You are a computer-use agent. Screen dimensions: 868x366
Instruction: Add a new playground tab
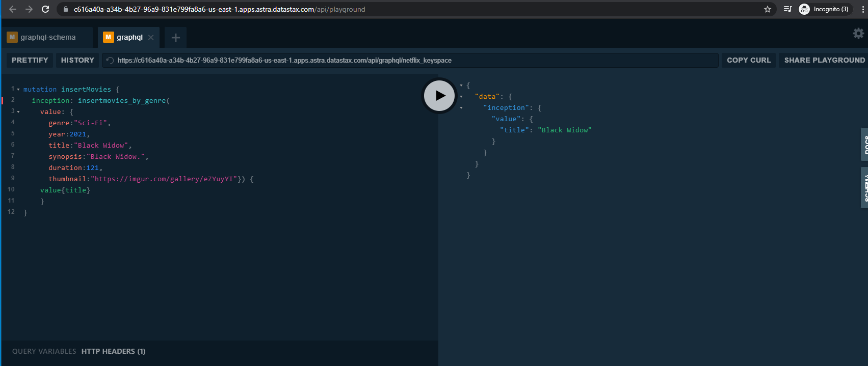pyautogui.click(x=176, y=38)
